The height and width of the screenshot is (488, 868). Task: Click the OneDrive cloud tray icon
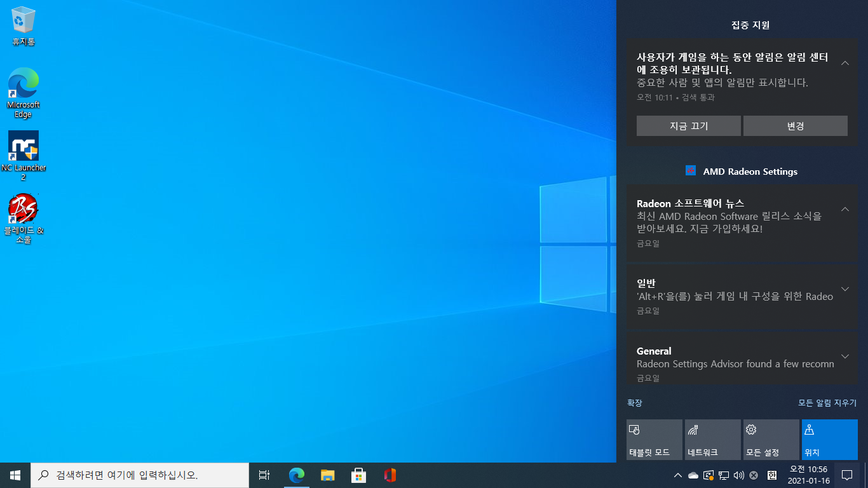pyautogui.click(x=693, y=475)
